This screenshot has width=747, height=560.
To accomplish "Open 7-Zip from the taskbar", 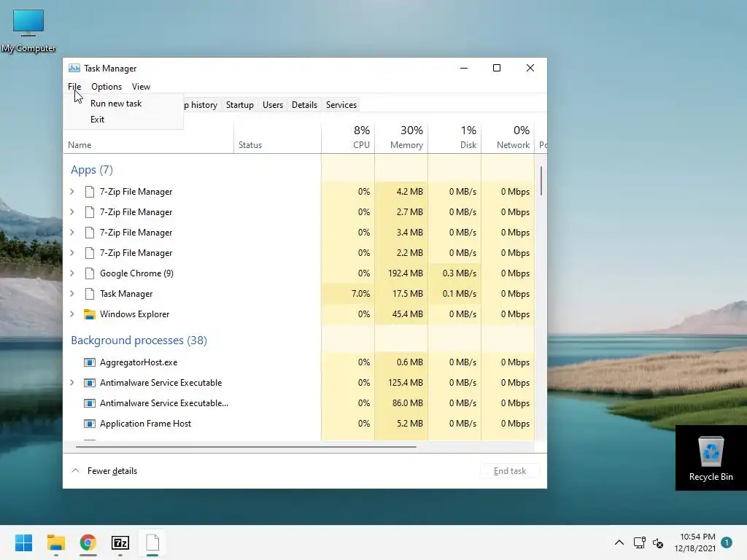I will 120,542.
